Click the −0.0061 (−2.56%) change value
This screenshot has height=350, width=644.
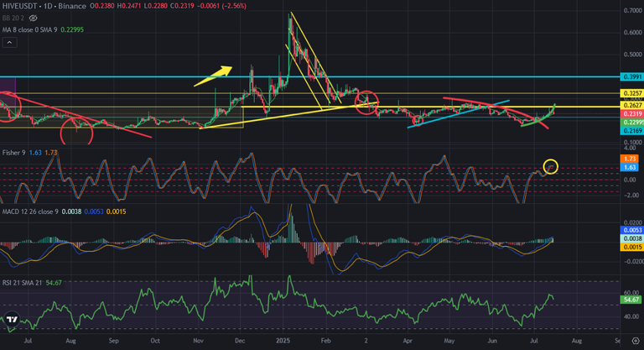tap(221, 6)
